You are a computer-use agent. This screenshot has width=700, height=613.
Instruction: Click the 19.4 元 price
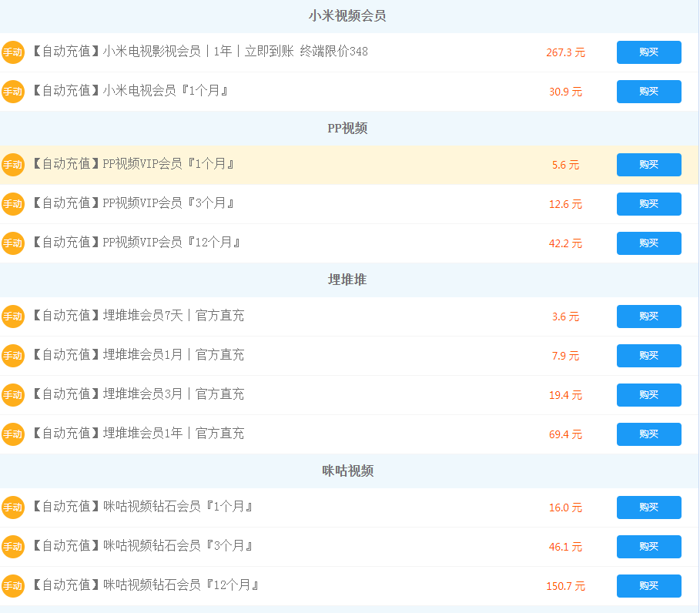point(566,396)
